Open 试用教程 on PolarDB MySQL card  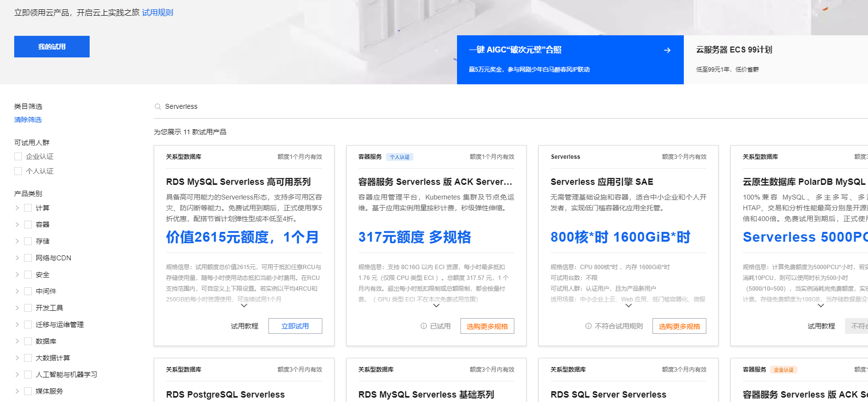[821, 326]
